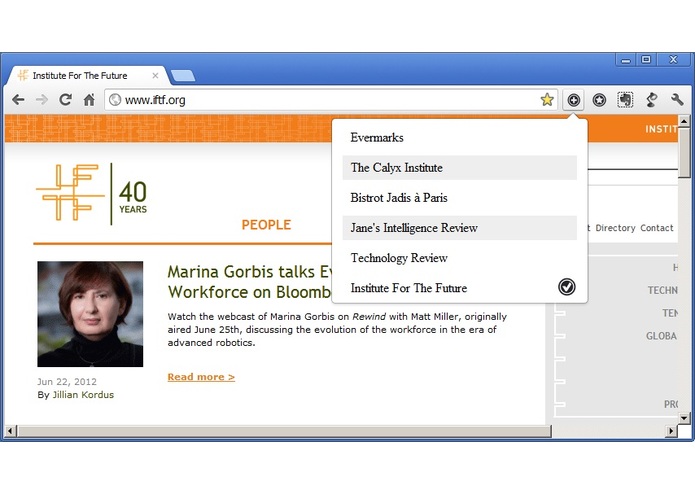695x494 pixels.
Task: Open the Directory link
Action: point(615,228)
